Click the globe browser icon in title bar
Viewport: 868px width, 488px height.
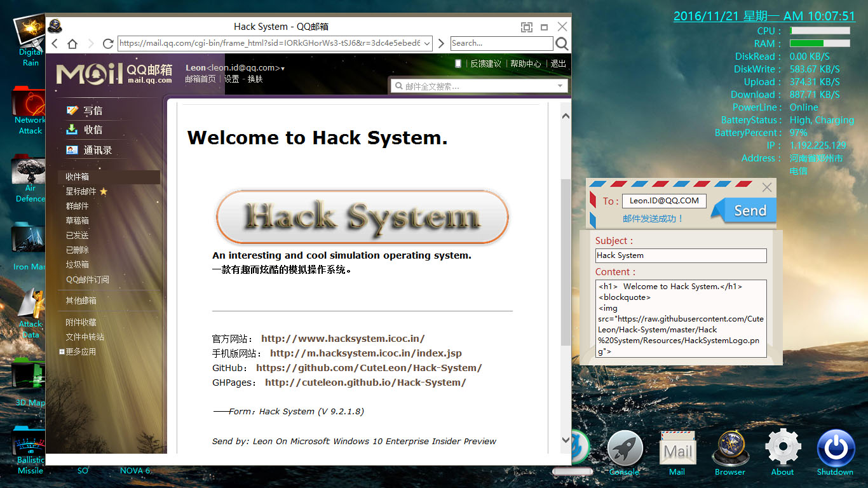point(55,27)
